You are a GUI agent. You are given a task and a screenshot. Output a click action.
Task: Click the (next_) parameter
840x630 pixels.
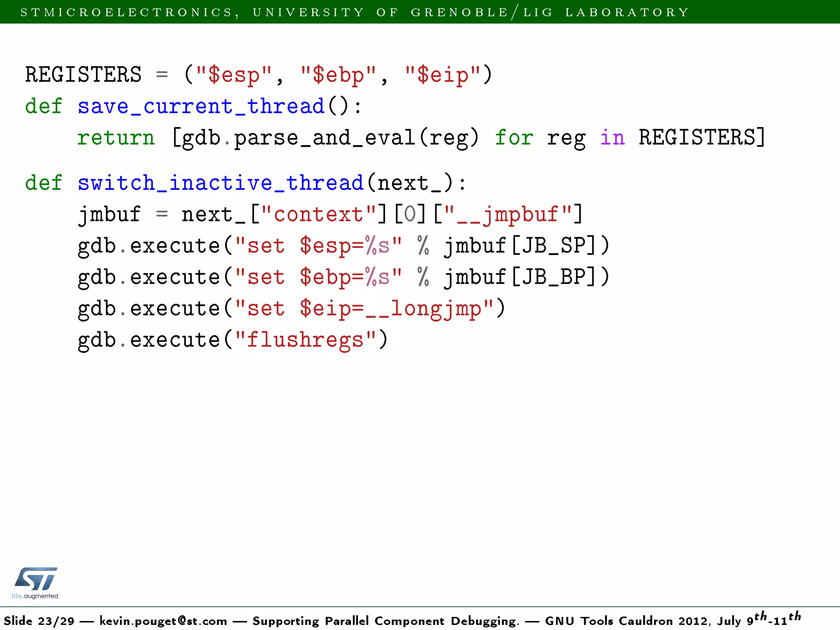411,183
